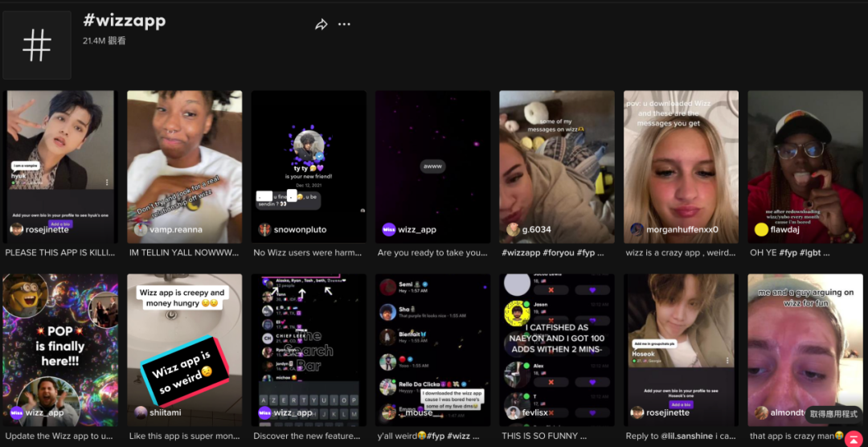Click Wizz avatar on POP is finally here video

(17, 412)
